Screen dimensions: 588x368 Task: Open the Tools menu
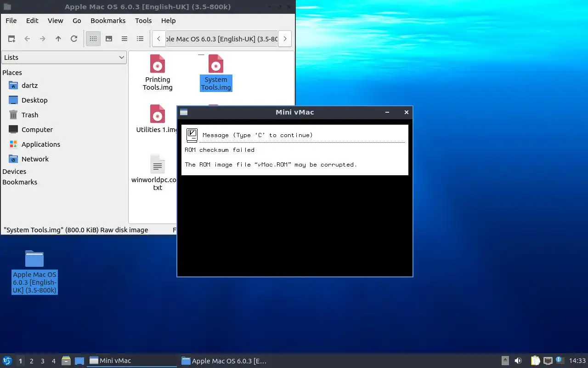coord(143,21)
